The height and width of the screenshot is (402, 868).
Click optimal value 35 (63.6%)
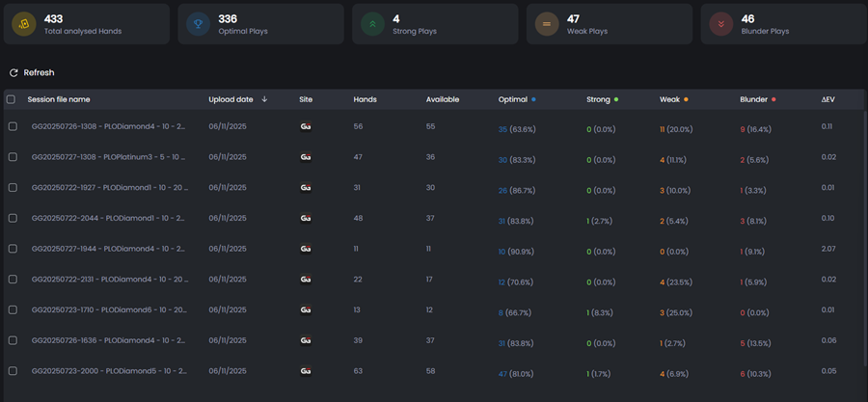click(517, 129)
